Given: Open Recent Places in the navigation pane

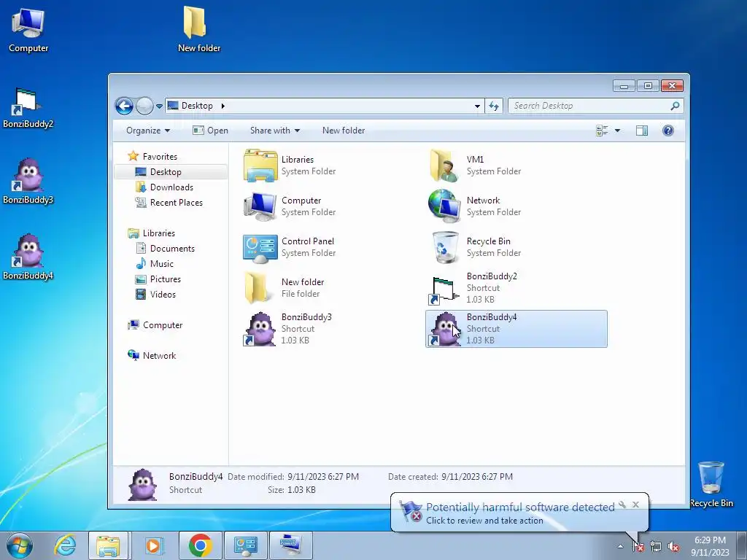Looking at the screenshot, I should (169, 203).
